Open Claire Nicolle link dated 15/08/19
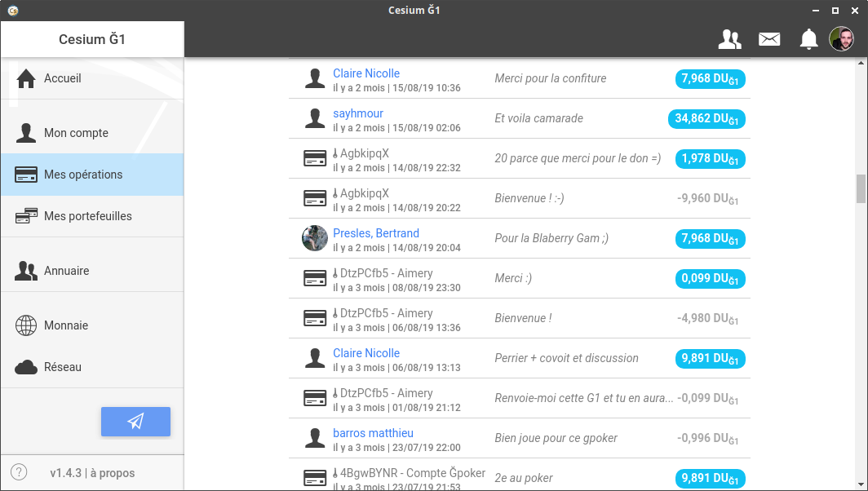This screenshot has width=868, height=491. (366, 73)
